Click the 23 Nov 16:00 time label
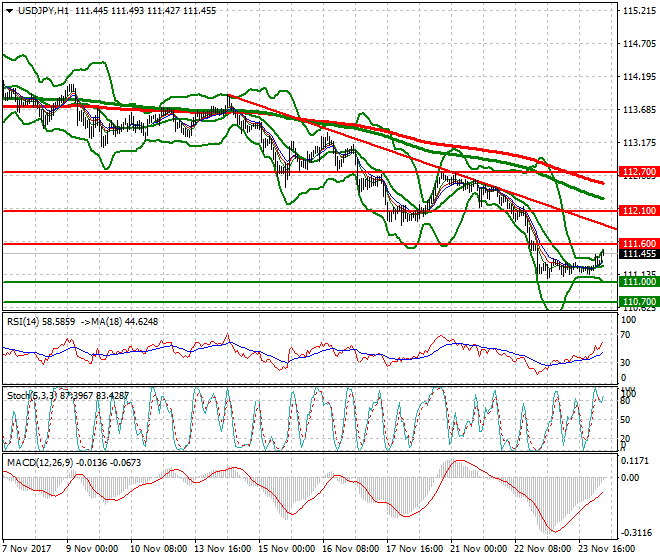Screen dimensions: 660x560 pos(607,549)
